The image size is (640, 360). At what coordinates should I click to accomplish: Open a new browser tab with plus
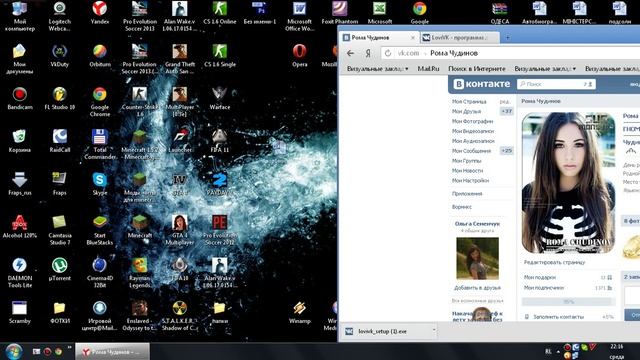click(x=508, y=38)
